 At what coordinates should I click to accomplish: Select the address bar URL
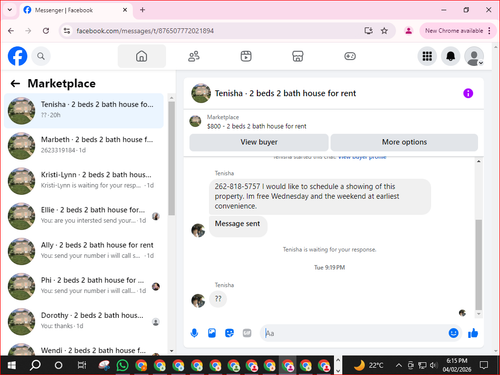click(x=145, y=31)
